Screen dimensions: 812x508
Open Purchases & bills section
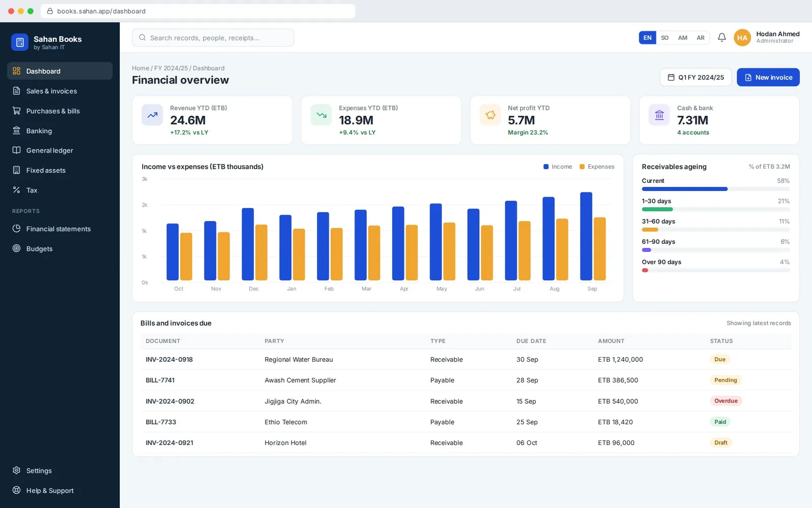[x=60, y=111]
